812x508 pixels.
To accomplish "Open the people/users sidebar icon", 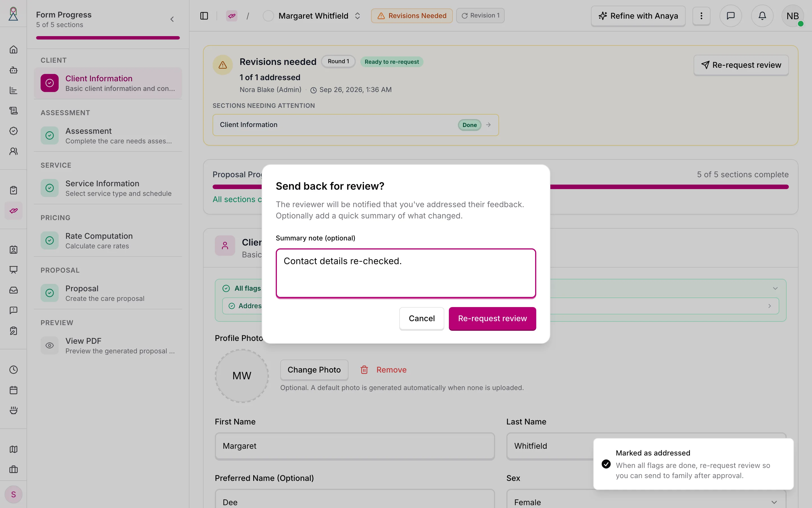I will 14,151.
